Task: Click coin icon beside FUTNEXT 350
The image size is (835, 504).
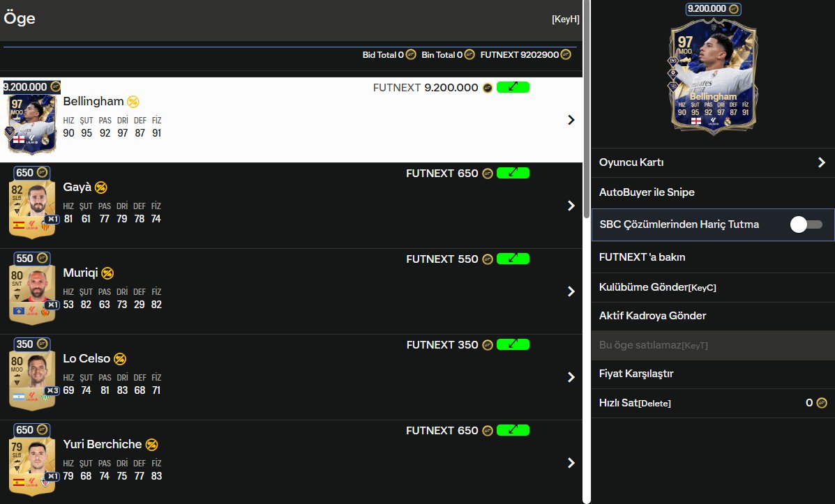Action: 488,345
